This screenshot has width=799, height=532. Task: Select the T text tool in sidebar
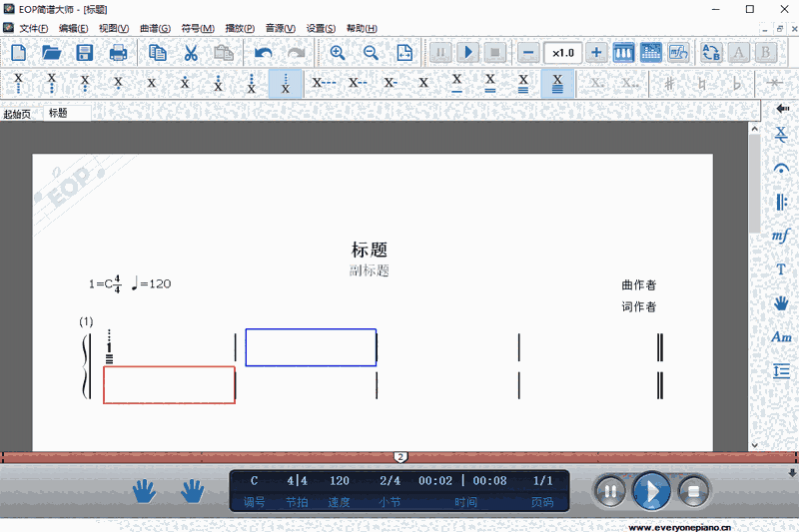coord(781,269)
